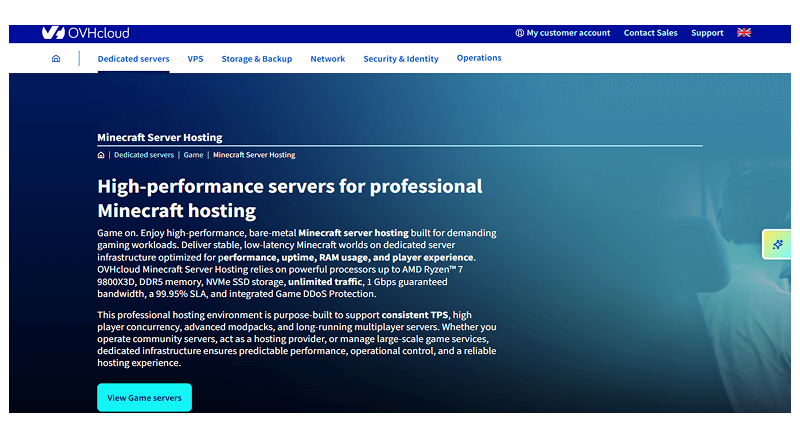800x445 pixels.
Task: Follow the Dedicated servers breadcrumb link
Action: click(144, 155)
